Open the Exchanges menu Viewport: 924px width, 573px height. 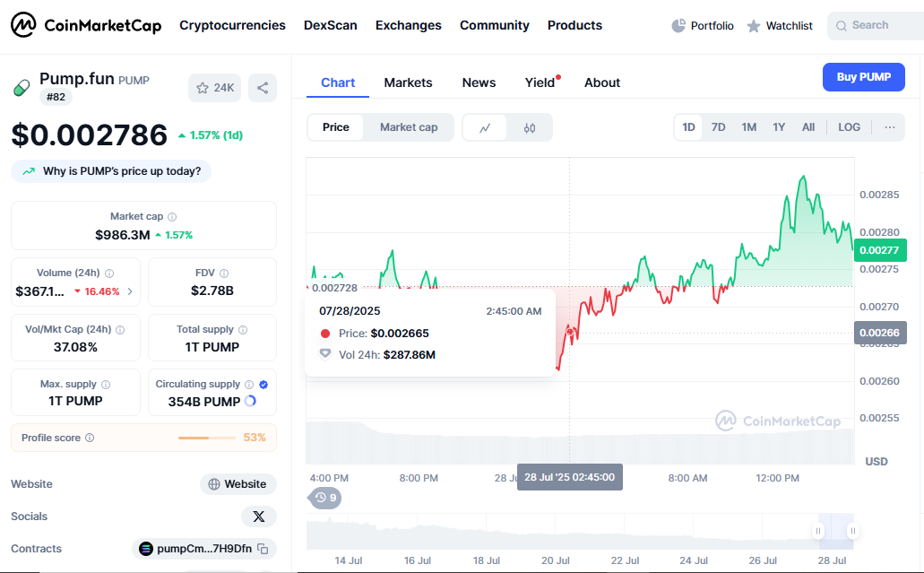[409, 25]
